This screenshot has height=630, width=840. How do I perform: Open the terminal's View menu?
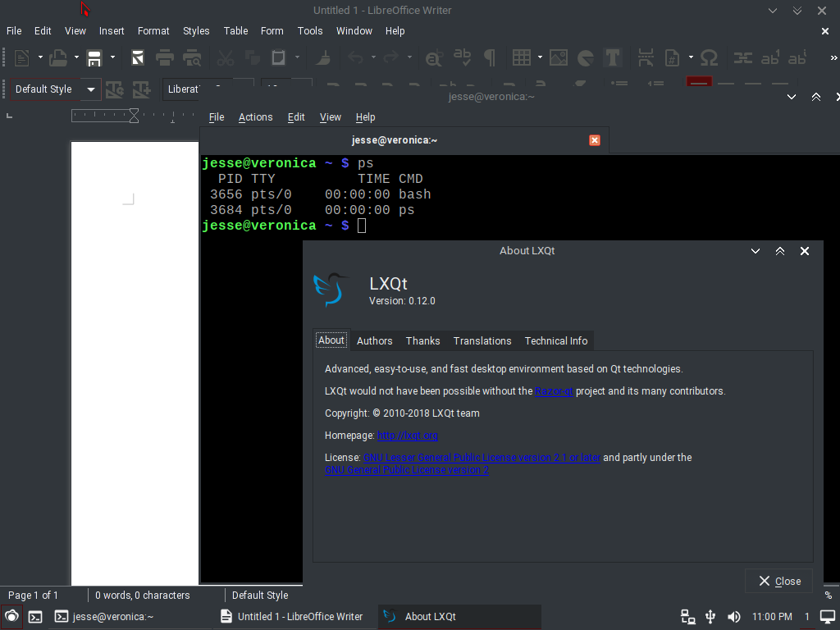click(331, 117)
